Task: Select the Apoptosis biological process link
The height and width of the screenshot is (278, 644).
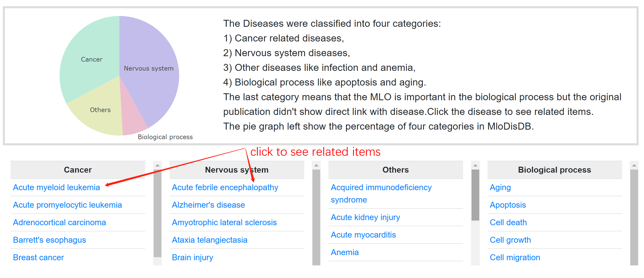Action: tap(508, 205)
